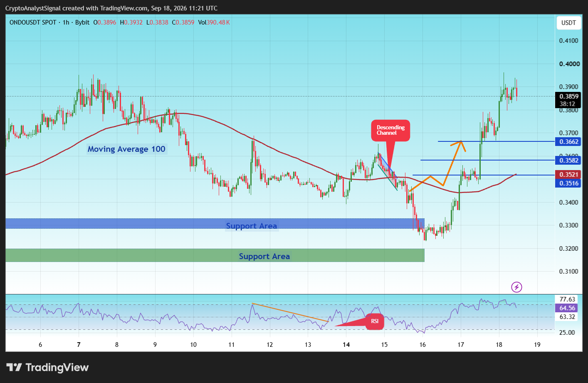Click the bold date label 7 on time axis
The width and height of the screenshot is (588, 383).
[79, 345]
